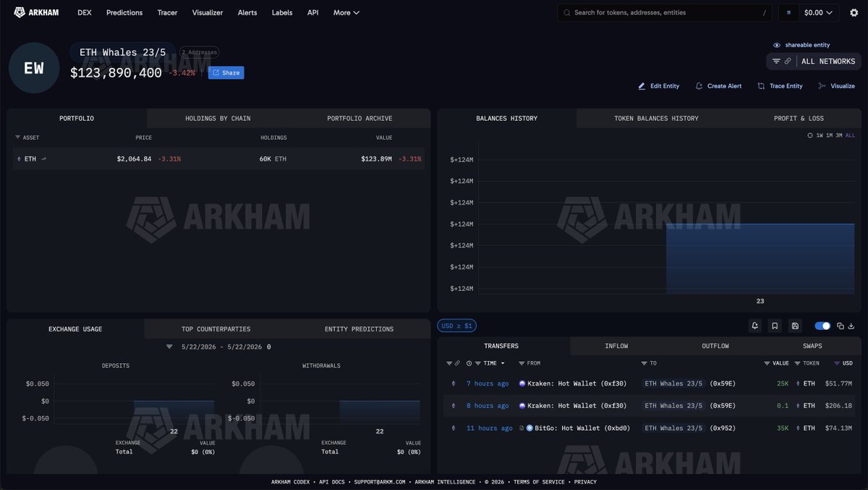Click the link icon in transfers header row
This screenshot has height=490, width=868.
457,363
